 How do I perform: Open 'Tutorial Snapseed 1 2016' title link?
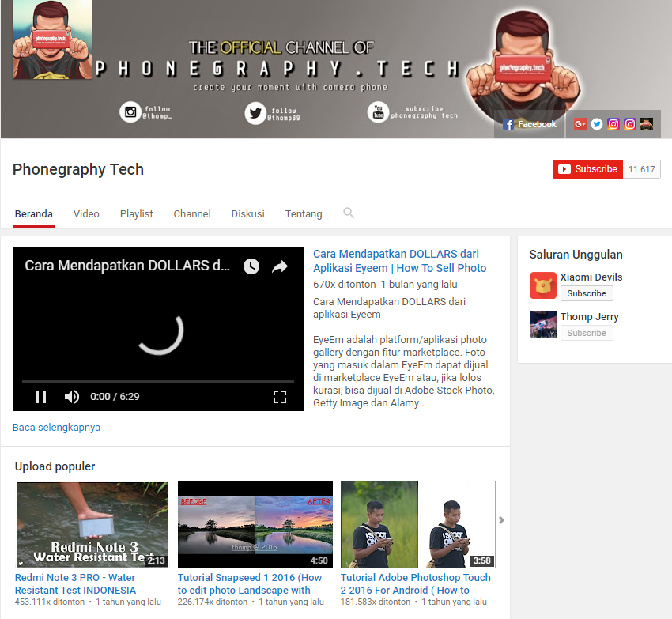click(250, 584)
